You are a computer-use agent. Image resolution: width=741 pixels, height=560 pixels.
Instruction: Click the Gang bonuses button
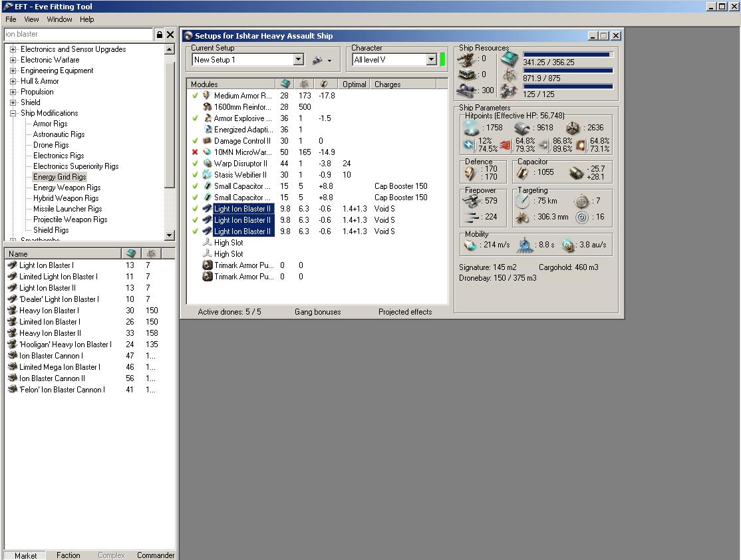point(317,312)
